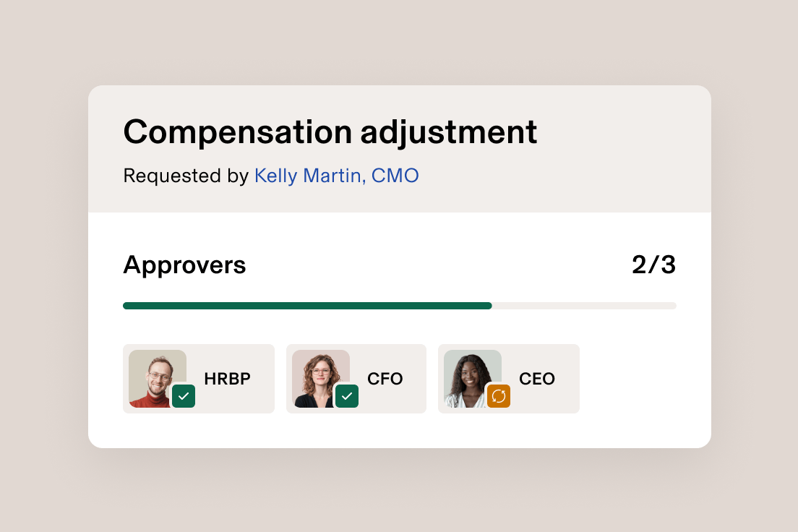Viewport: 798px width, 532px height.
Task: Click the green approval progress bar
Action: pyautogui.click(x=307, y=305)
